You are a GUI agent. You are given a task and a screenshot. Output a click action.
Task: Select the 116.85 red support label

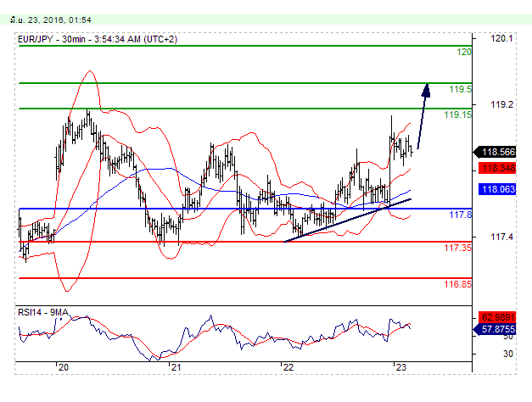458,284
